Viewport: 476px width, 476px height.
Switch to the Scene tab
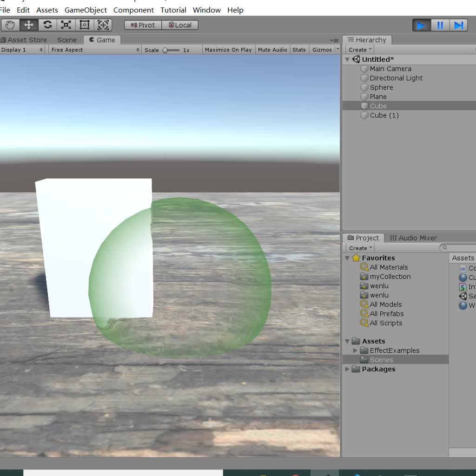pos(66,40)
